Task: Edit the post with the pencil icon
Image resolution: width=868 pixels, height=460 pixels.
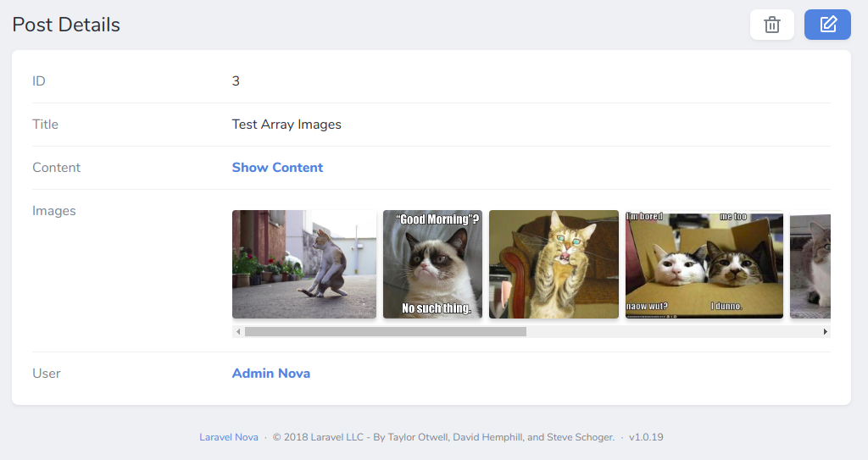Action: [827, 25]
